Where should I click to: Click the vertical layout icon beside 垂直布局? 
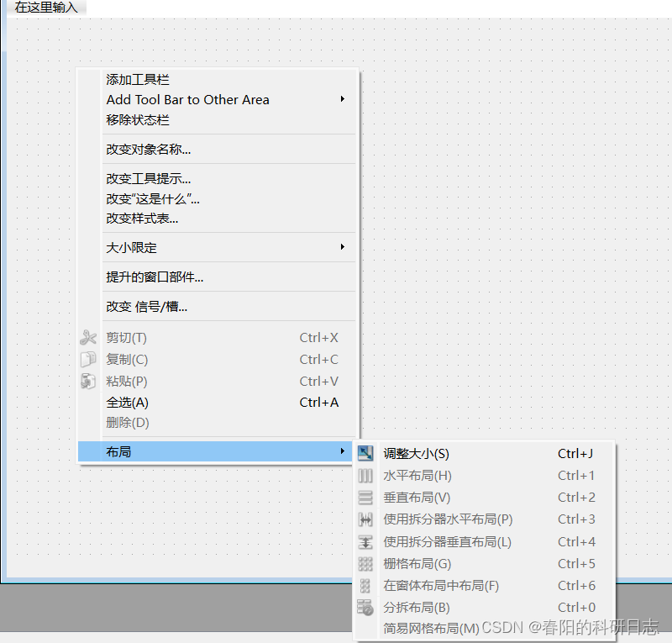coord(365,497)
